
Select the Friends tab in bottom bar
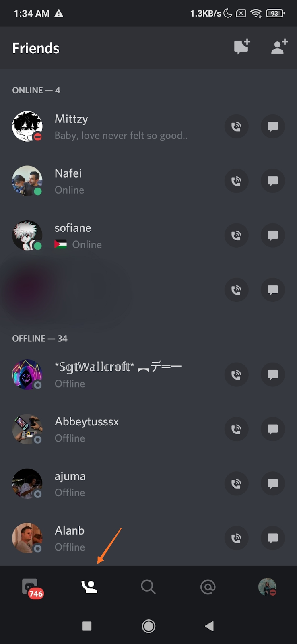point(89,587)
